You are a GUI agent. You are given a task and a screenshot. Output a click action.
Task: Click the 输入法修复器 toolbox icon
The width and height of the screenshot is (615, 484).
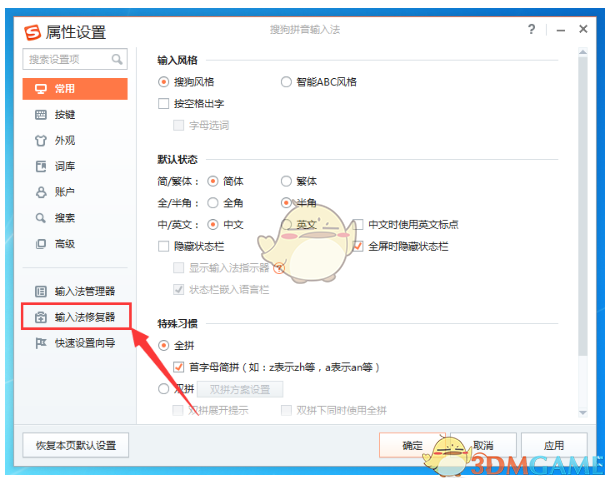pyautogui.click(x=41, y=317)
